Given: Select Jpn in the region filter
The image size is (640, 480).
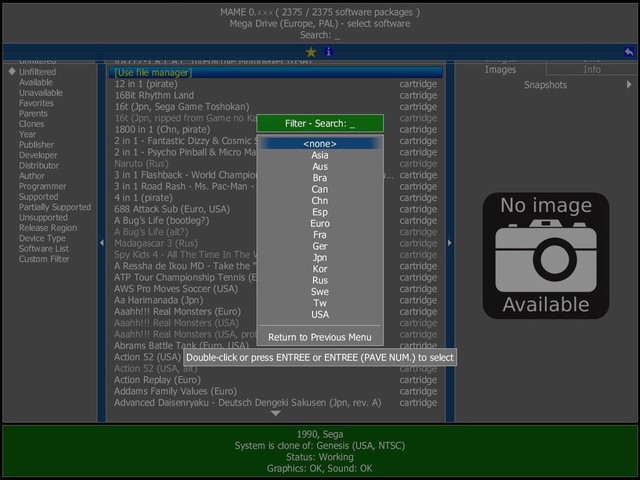Looking at the screenshot, I should 320,258.
